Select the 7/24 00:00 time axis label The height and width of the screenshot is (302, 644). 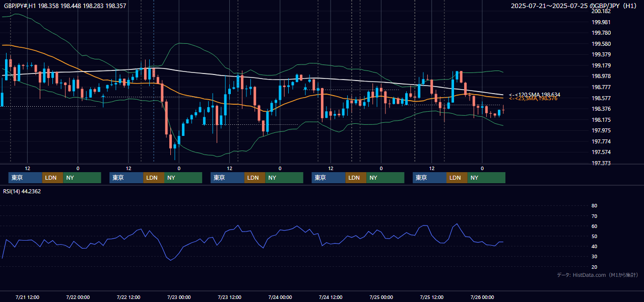280,297
